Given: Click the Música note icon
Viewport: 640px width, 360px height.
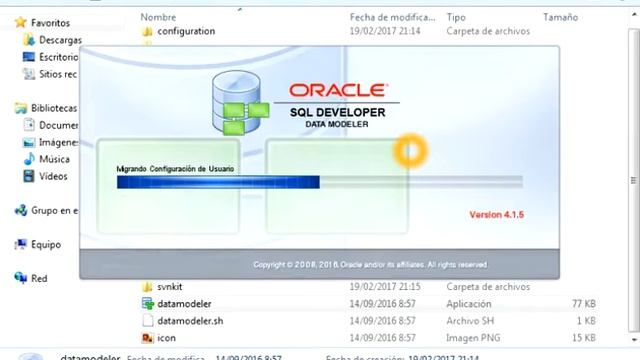Looking at the screenshot, I should pyautogui.click(x=29, y=159).
